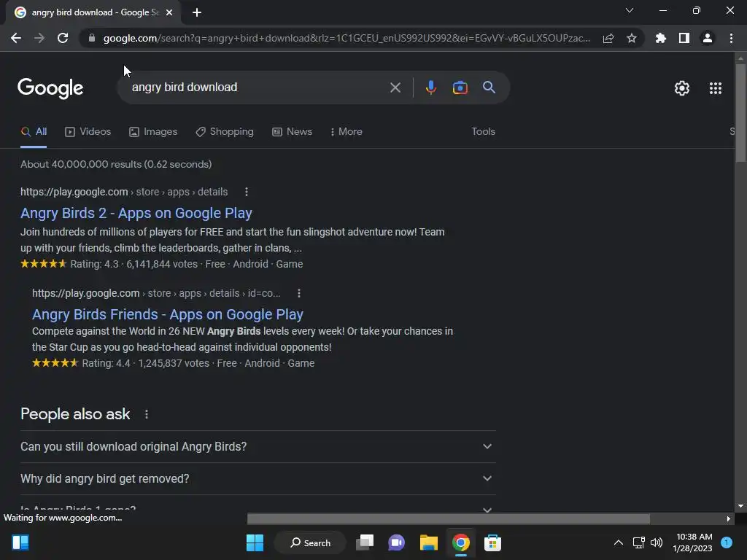This screenshot has height=560, width=747.
Task: Open options for Angry Birds 2 result
Action: [x=247, y=192]
